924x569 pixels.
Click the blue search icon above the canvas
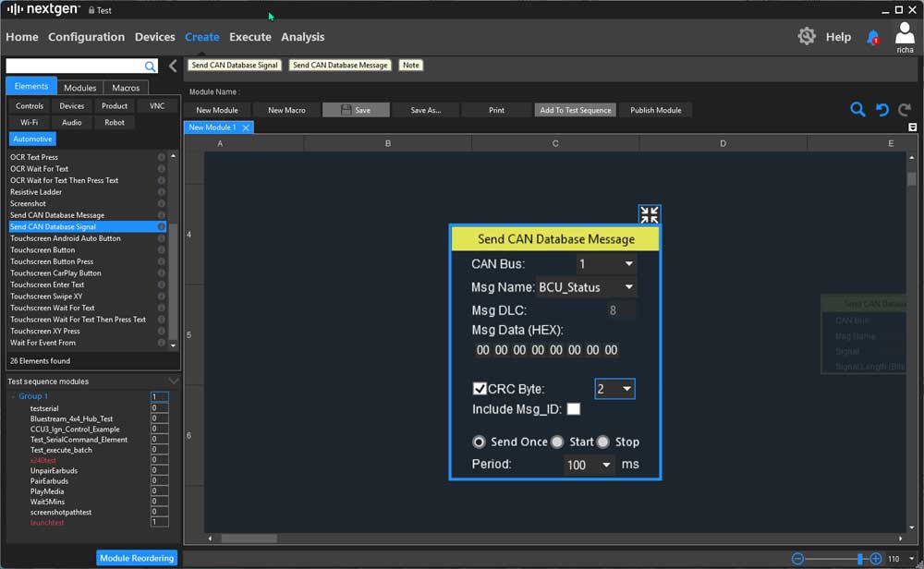click(x=857, y=110)
